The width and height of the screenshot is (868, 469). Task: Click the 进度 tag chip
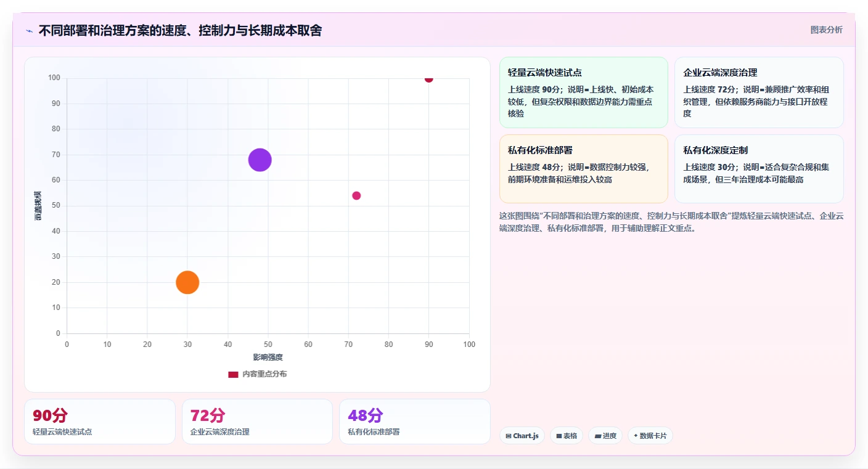coord(605,436)
